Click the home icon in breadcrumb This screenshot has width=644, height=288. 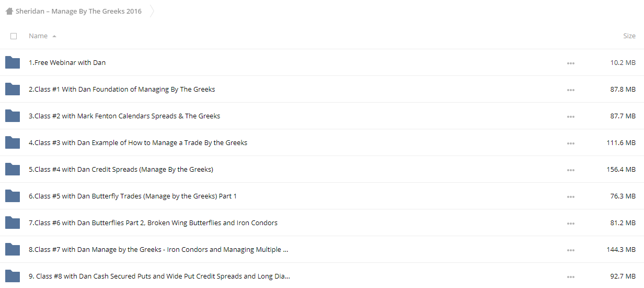coord(9,11)
